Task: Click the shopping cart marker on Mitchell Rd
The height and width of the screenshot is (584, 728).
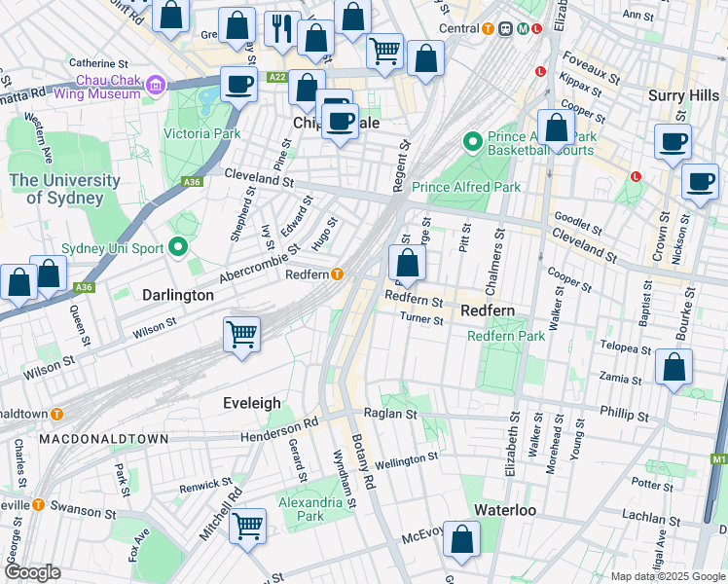Action: point(247,529)
